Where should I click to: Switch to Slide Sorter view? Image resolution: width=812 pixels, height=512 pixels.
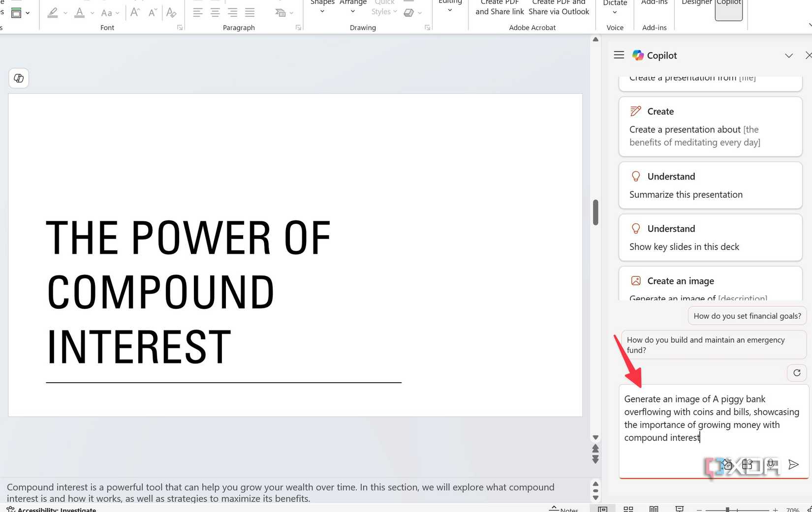(x=628, y=509)
